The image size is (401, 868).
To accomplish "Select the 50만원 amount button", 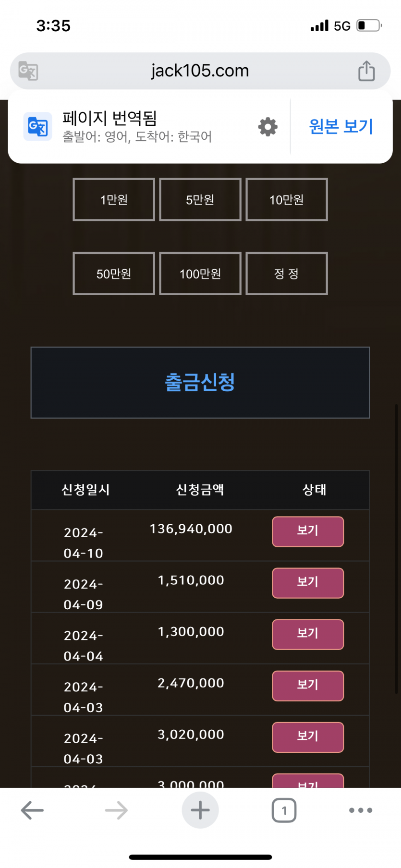I will [114, 274].
